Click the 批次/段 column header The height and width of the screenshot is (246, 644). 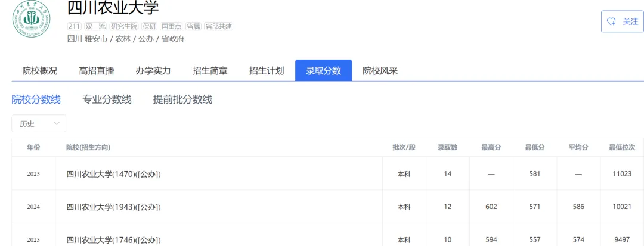click(x=404, y=147)
